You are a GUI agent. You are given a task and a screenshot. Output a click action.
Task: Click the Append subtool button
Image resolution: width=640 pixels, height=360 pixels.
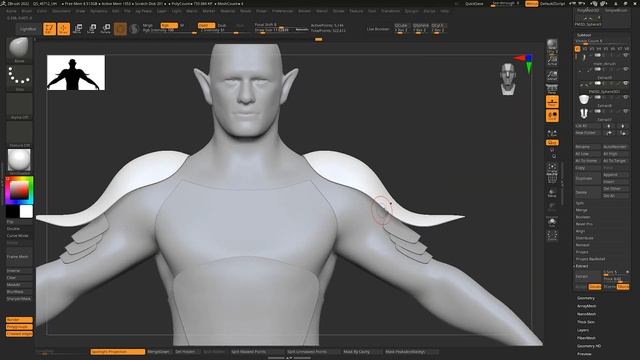pyautogui.click(x=616, y=175)
